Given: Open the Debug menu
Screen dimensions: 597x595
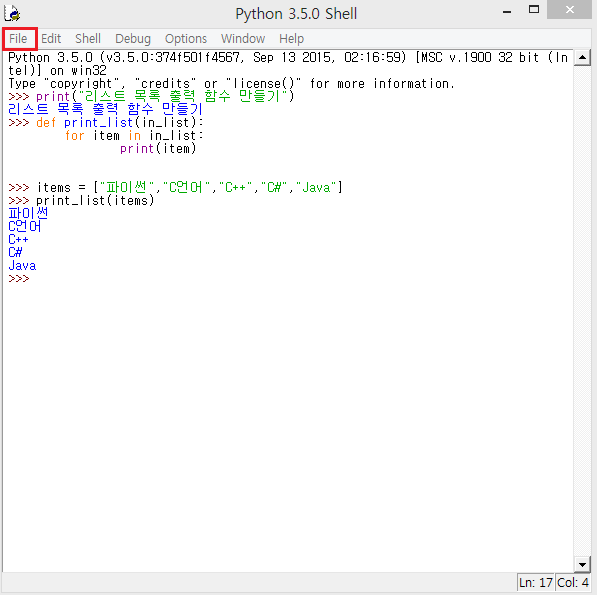Looking at the screenshot, I should pos(133,39).
